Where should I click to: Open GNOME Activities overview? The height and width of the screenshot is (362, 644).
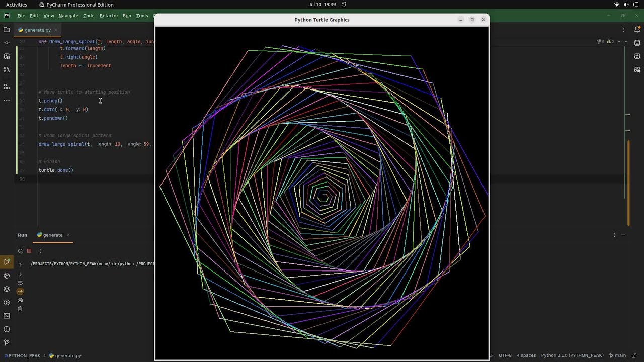(17, 5)
